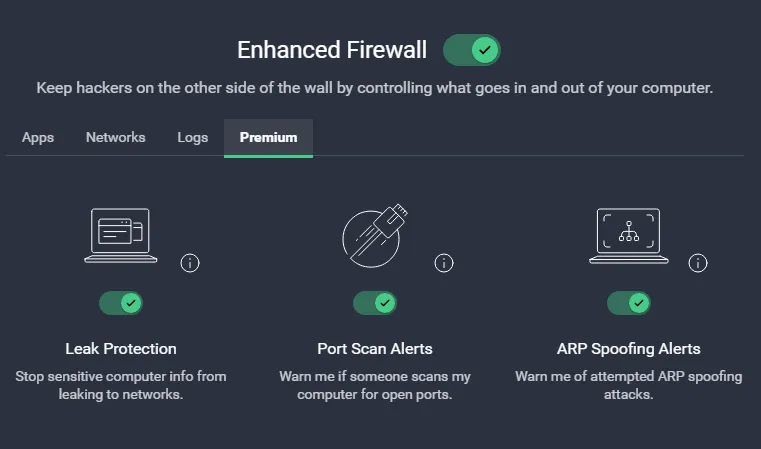The width and height of the screenshot is (761, 449).
Task: Click the Enhanced Firewall heading
Action: [x=332, y=50]
